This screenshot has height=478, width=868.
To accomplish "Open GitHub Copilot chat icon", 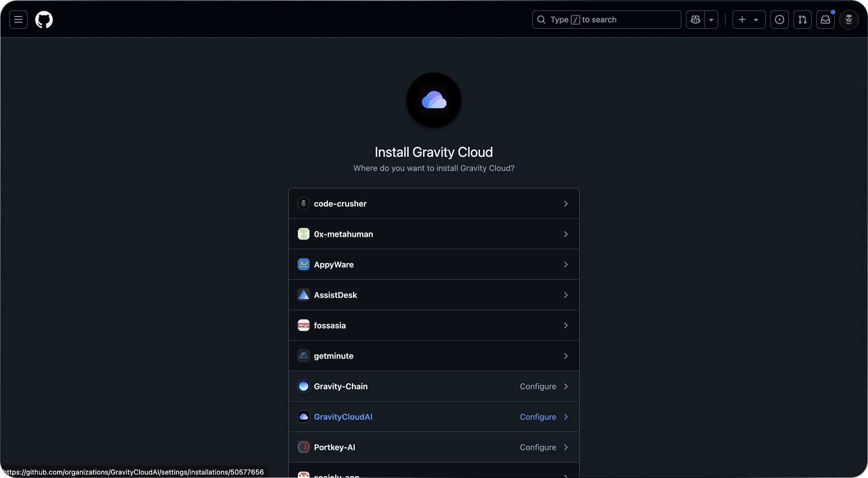I will 696,20.
